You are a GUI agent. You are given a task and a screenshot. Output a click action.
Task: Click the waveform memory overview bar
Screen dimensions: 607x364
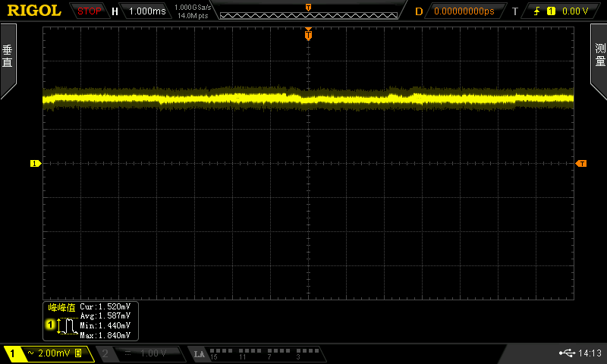[309, 15]
